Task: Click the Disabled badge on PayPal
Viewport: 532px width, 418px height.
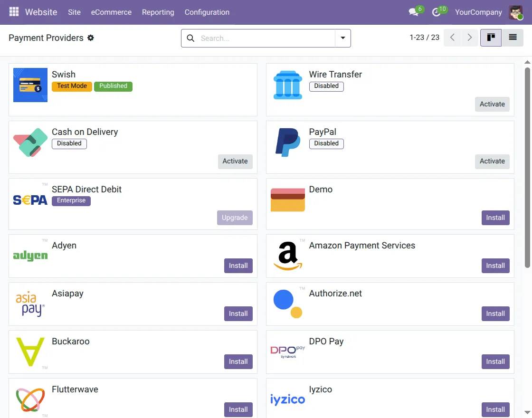Action: tap(326, 143)
